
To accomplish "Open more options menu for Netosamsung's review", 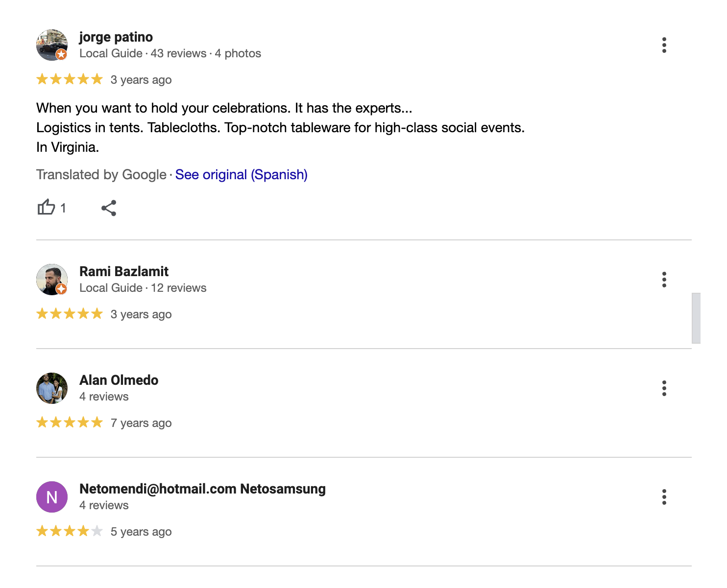I will click(664, 497).
